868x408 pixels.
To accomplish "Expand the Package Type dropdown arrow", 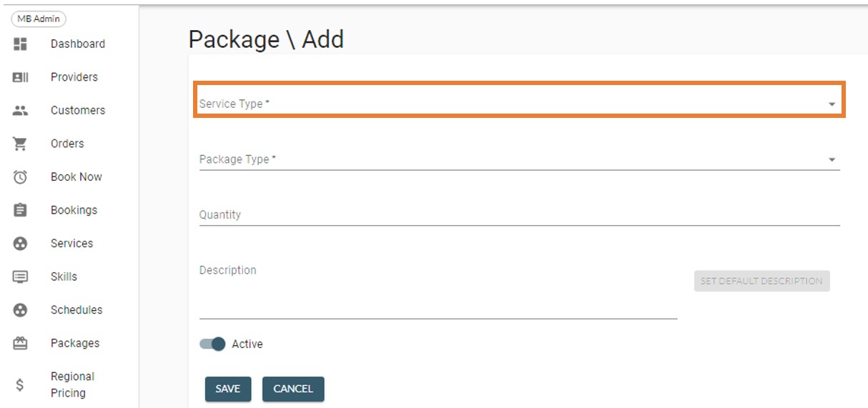I will [x=832, y=160].
